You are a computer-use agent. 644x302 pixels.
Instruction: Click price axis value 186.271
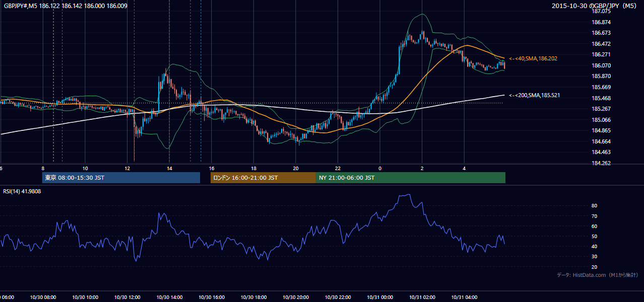pos(602,54)
